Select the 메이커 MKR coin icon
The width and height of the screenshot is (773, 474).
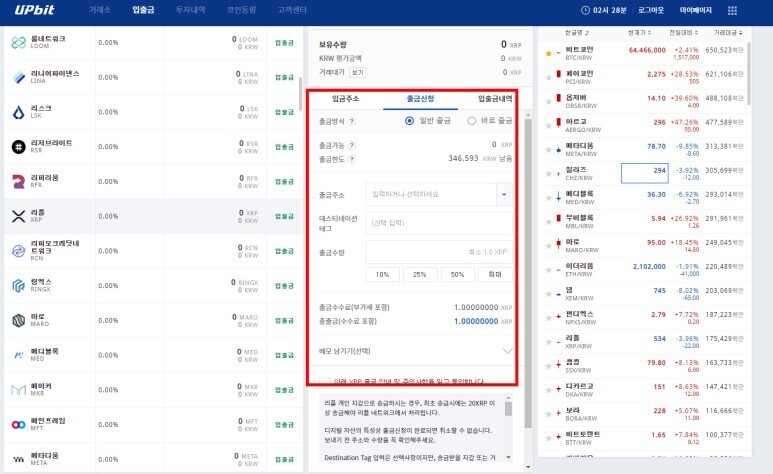[x=18, y=390]
